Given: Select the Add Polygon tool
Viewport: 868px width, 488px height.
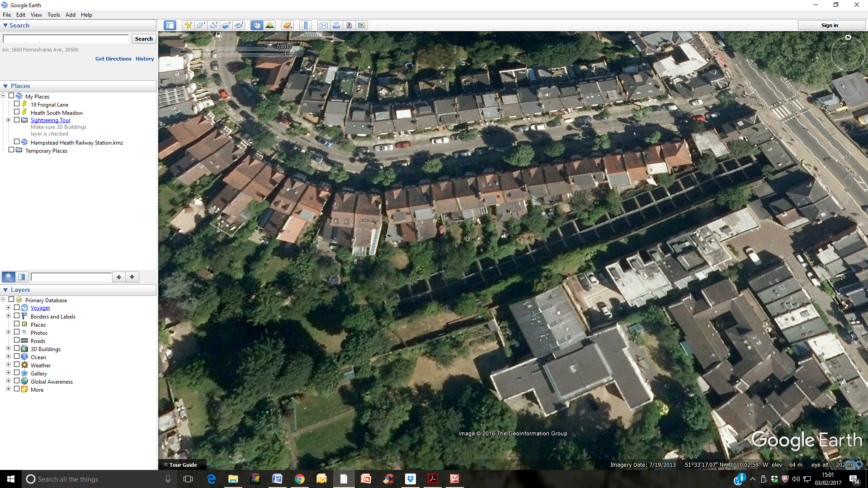Looking at the screenshot, I should [x=201, y=25].
